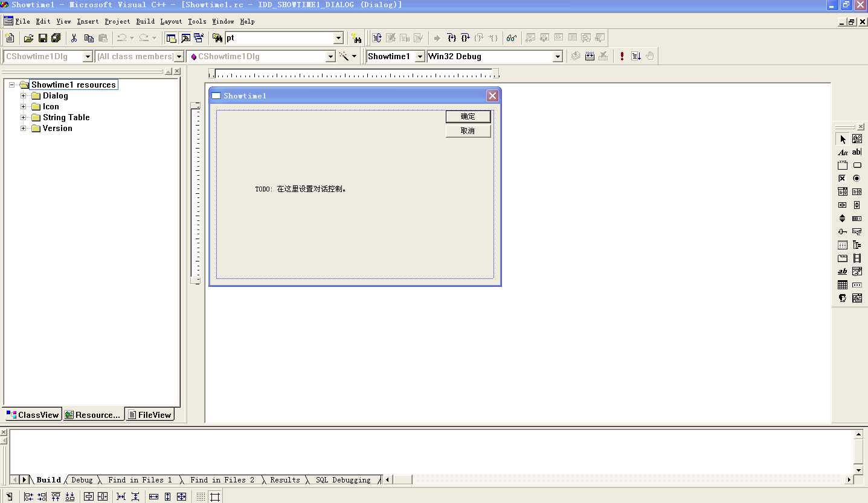The image size is (868, 503).
Task: Select the TODO static text in dialog
Action: tap(301, 189)
